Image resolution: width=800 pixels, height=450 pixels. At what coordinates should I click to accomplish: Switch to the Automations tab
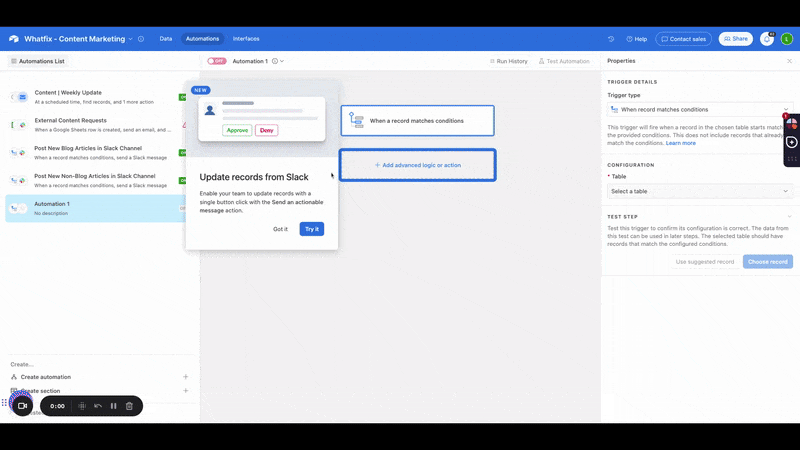203,39
